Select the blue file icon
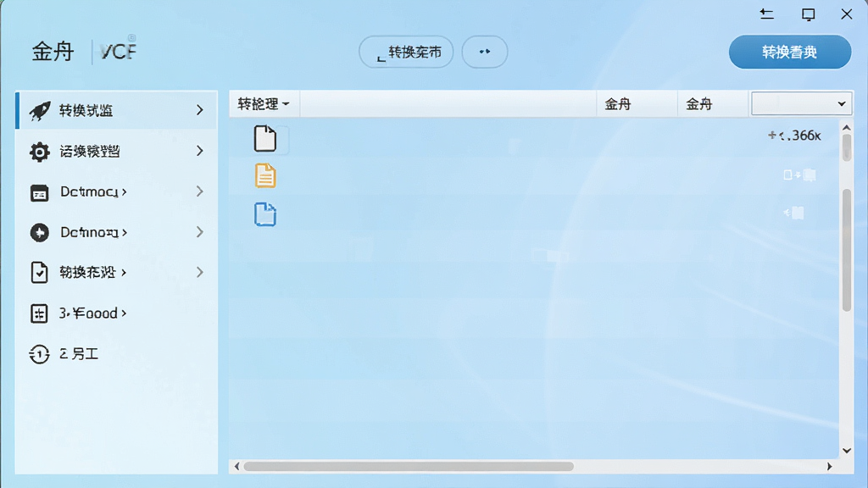Image resolution: width=868 pixels, height=488 pixels. click(265, 214)
